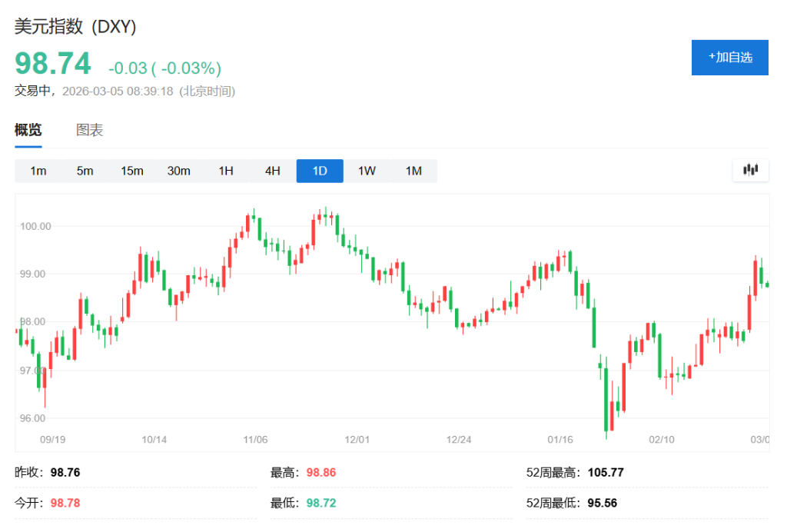Click the 09/19 date label on the axis
787x532 pixels.
point(51,440)
